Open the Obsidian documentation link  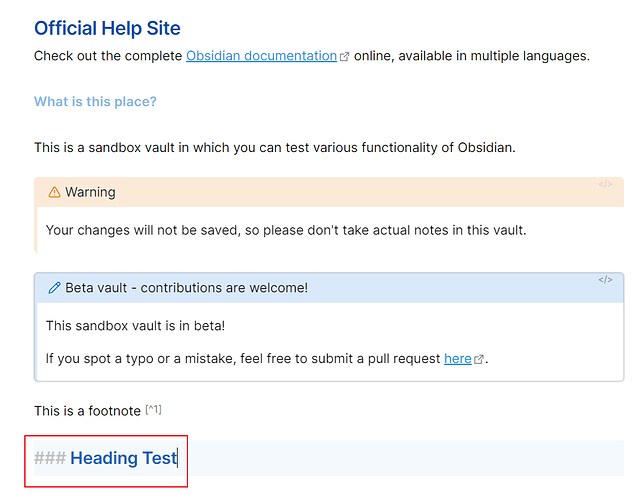[x=261, y=56]
